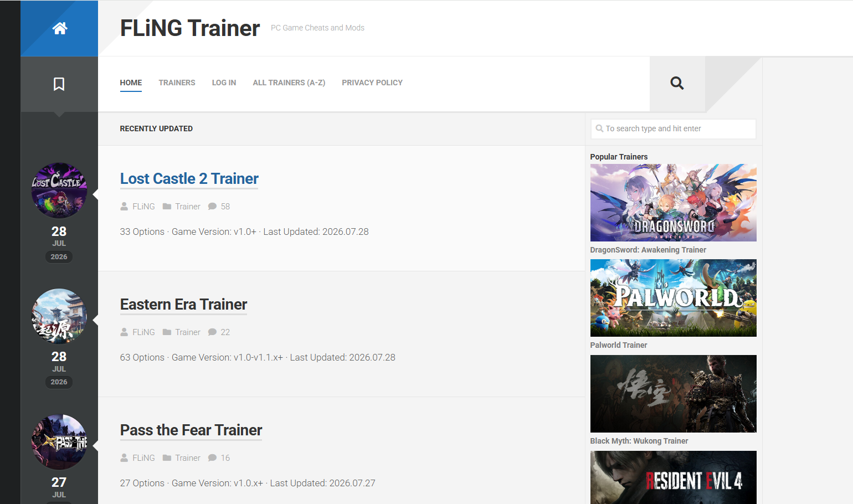Viewport: 853px width, 504px height.
Task: Click comment bubble icon next to 22
Action: [212, 332]
